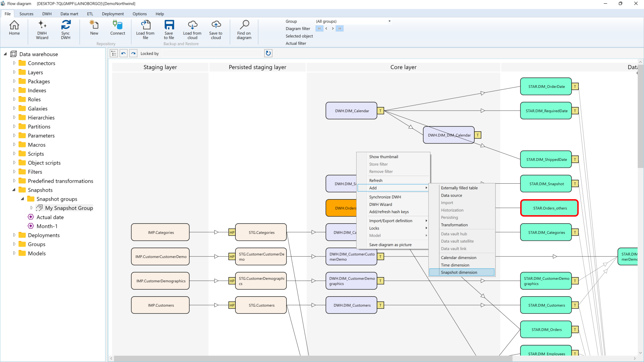
Task: Collapse the Snapshots folder
Action: pyautogui.click(x=14, y=190)
